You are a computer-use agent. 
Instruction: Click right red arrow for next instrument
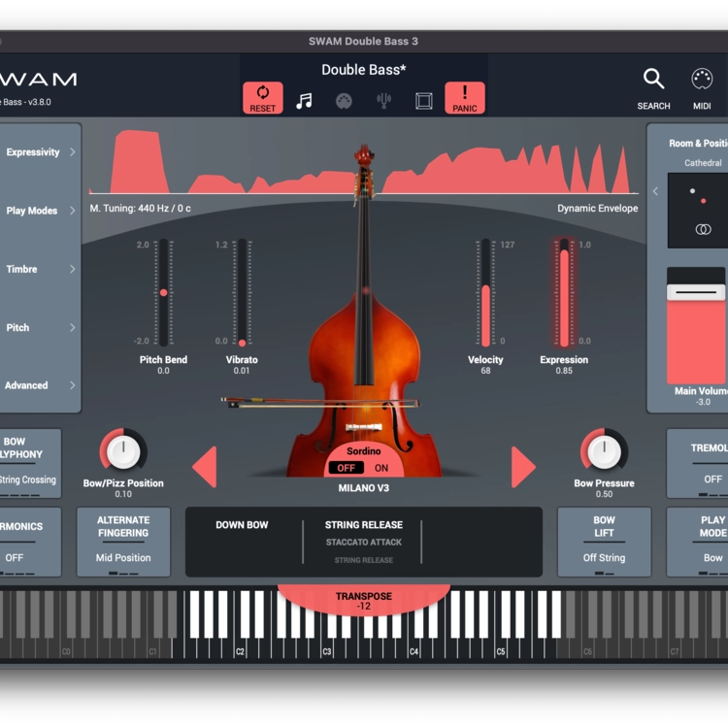point(522,467)
